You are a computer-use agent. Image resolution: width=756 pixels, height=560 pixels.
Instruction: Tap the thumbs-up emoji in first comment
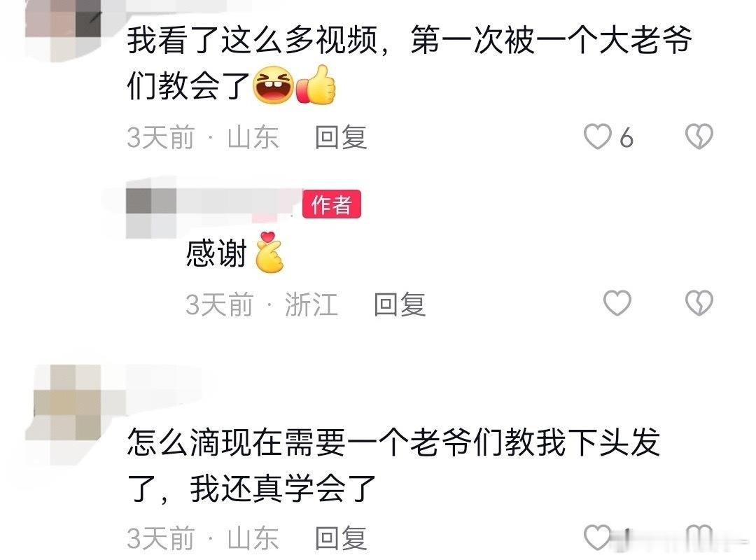[x=316, y=85]
